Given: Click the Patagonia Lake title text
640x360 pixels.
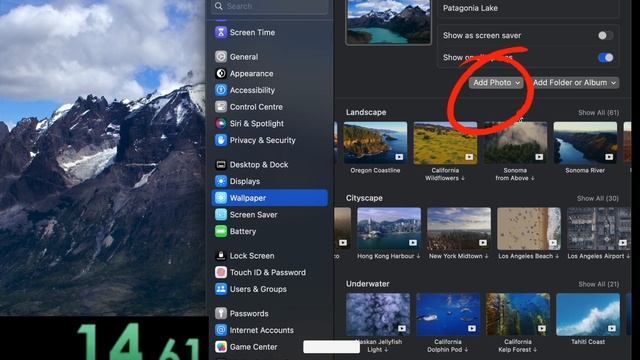Looking at the screenshot, I should click(470, 8).
